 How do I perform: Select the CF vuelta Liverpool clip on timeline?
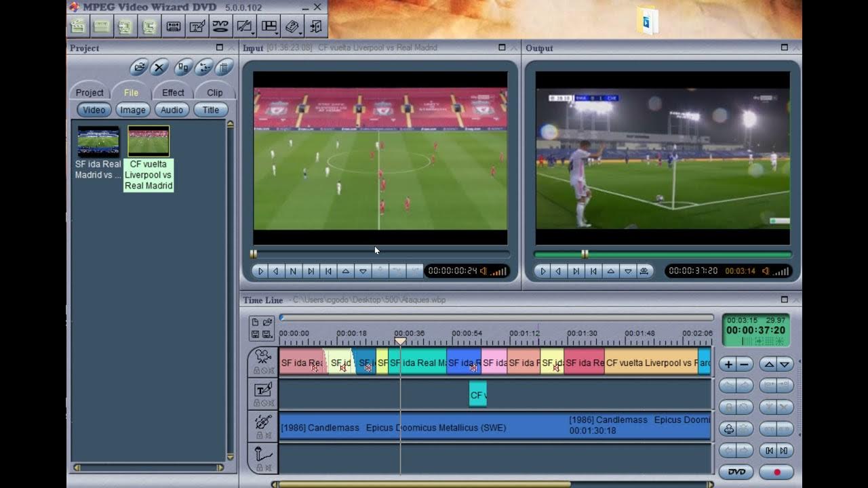point(651,363)
